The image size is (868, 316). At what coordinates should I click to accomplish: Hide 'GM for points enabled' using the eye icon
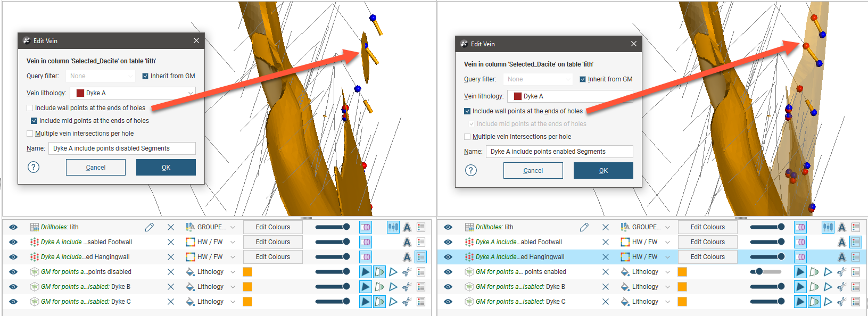tap(448, 272)
